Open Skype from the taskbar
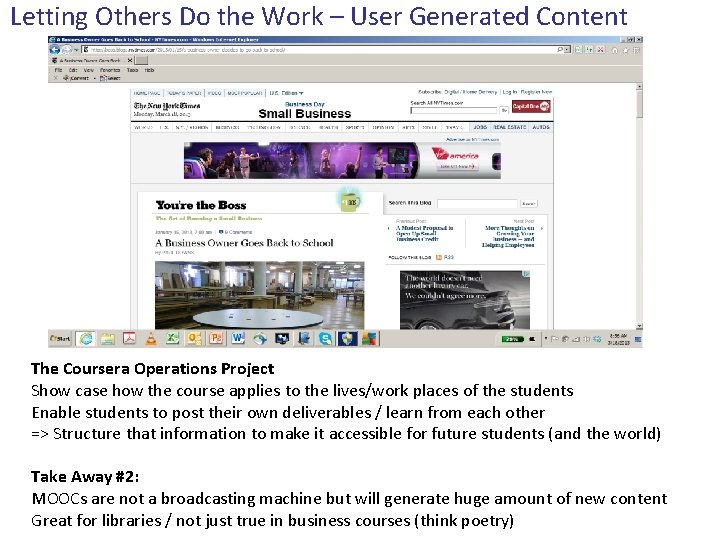The height and width of the screenshot is (540, 720). [325, 339]
